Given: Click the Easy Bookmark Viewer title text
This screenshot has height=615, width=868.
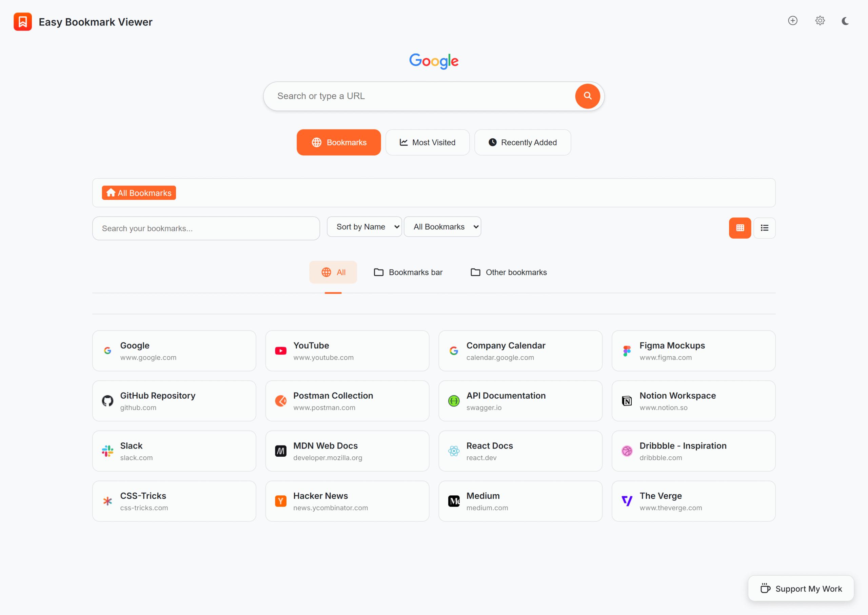Looking at the screenshot, I should (x=95, y=22).
